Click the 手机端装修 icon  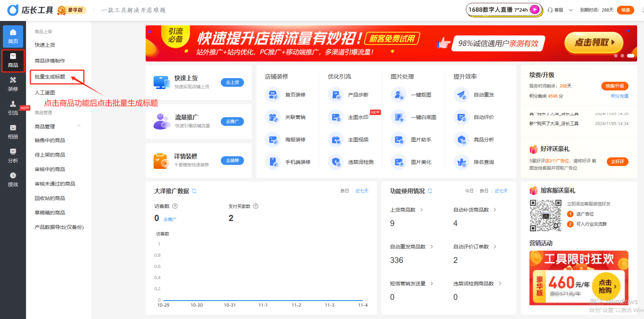[273, 162]
